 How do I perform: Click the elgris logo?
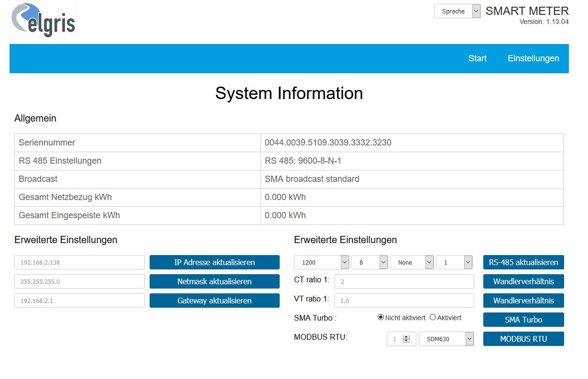[x=43, y=19]
